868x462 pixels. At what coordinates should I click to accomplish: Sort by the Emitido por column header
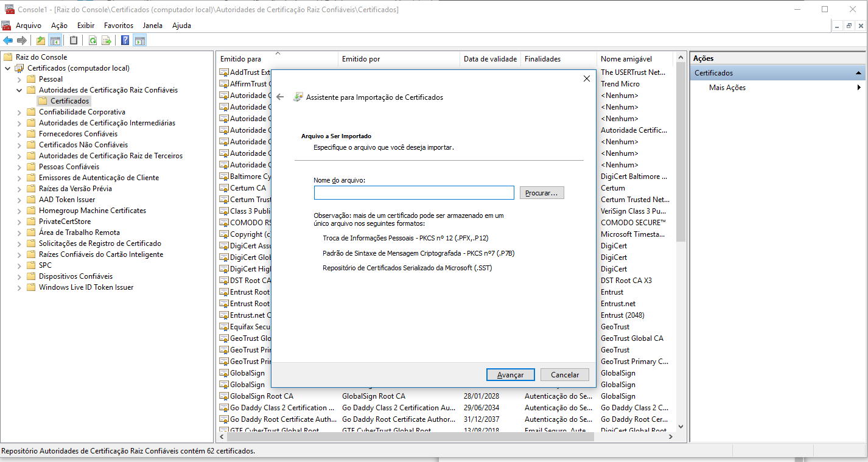tap(399, 59)
